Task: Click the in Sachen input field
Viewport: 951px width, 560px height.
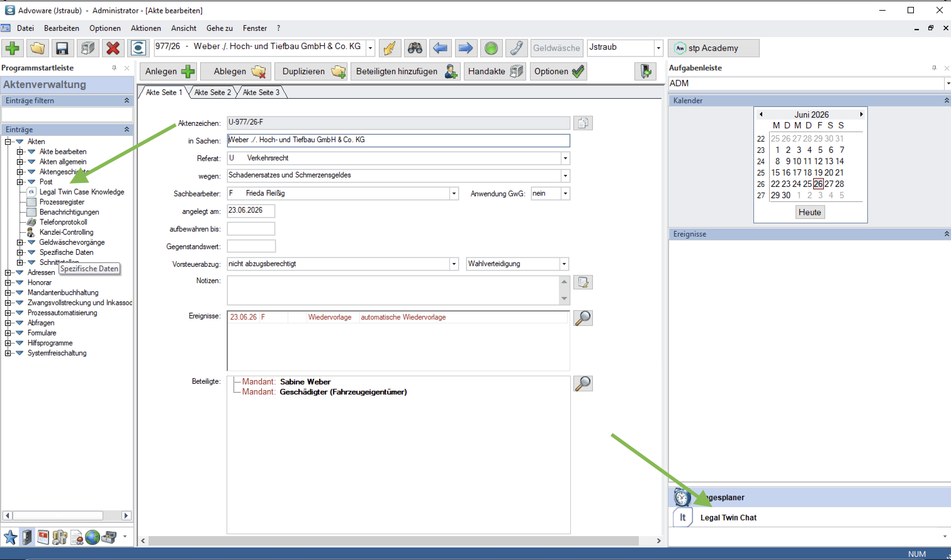Action: [398, 140]
